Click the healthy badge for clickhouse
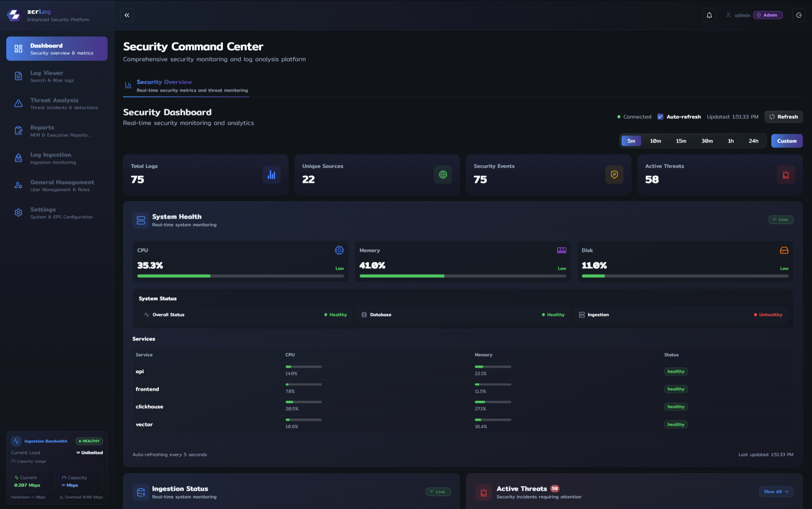Image resolution: width=812 pixels, height=509 pixels. click(x=676, y=407)
